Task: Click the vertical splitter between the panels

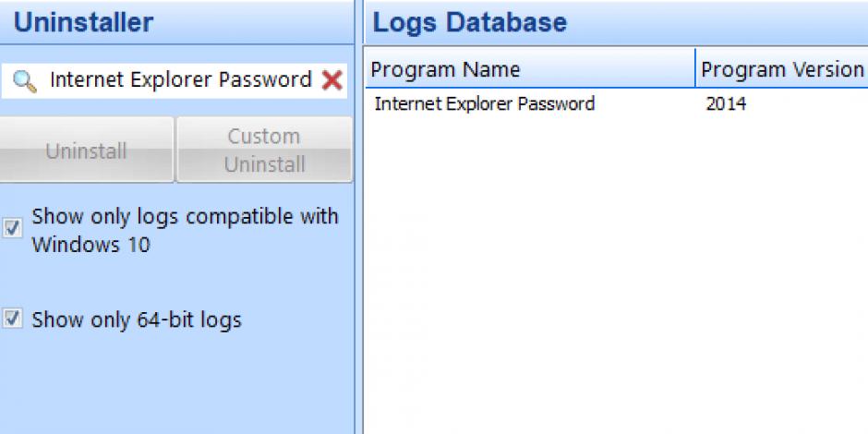Action: click(x=358, y=217)
